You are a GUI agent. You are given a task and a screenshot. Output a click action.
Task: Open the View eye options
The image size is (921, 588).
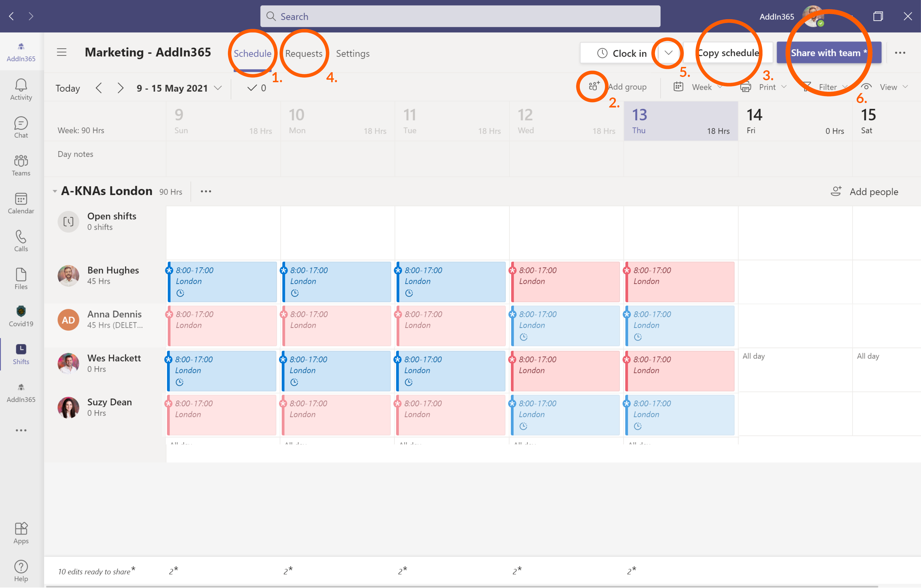884,87
